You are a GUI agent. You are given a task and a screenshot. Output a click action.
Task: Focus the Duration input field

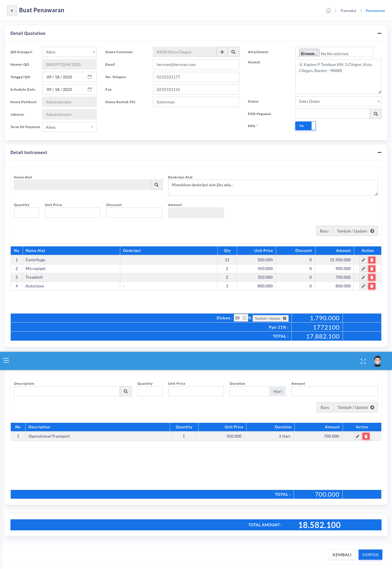250,391
